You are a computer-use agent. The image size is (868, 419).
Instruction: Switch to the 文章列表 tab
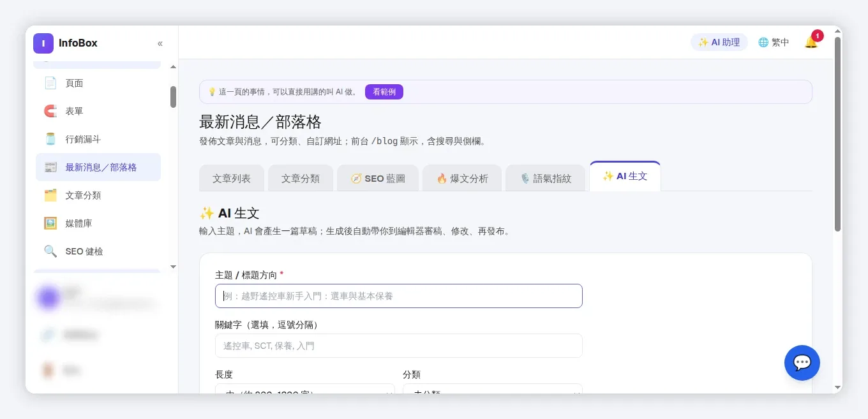[232, 179]
